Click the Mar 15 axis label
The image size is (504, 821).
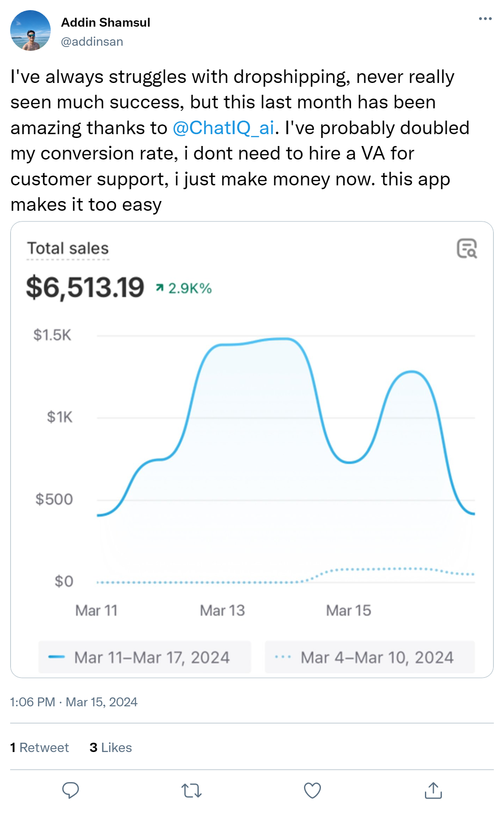tap(348, 610)
